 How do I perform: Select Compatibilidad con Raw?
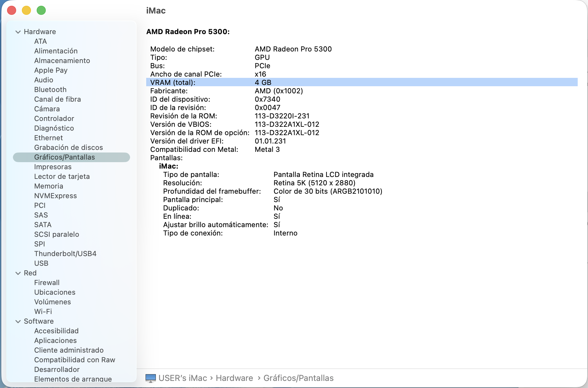click(75, 360)
